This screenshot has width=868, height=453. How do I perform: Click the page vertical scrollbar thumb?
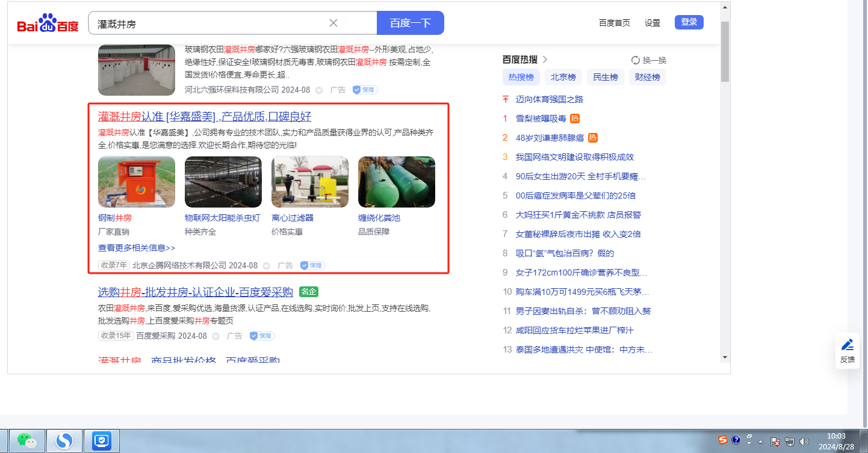(x=725, y=51)
